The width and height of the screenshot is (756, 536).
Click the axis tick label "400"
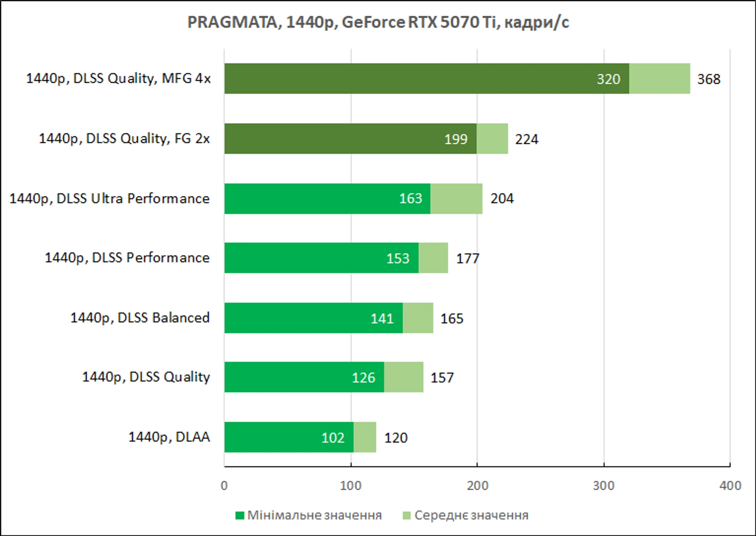coord(730,486)
